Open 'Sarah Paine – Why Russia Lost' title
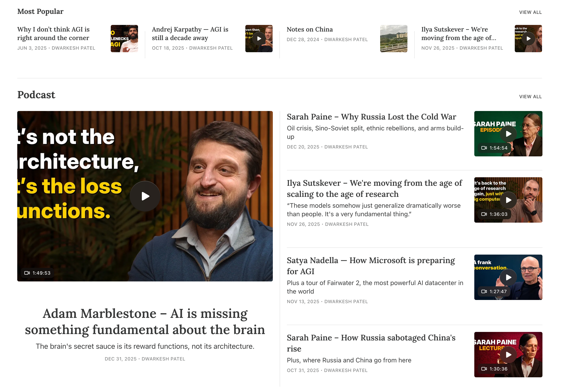 tap(371, 117)
